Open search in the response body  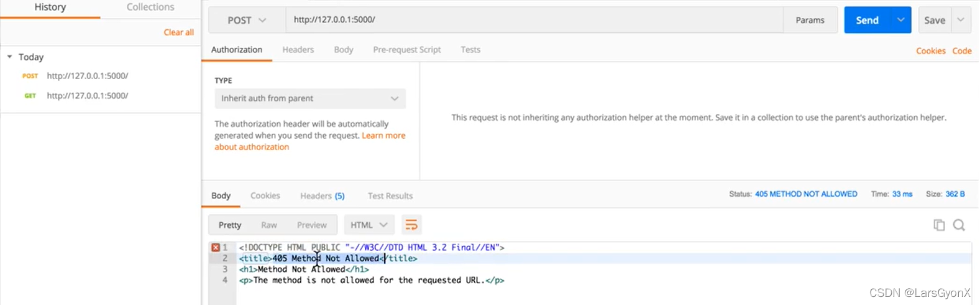click(959, 225)
